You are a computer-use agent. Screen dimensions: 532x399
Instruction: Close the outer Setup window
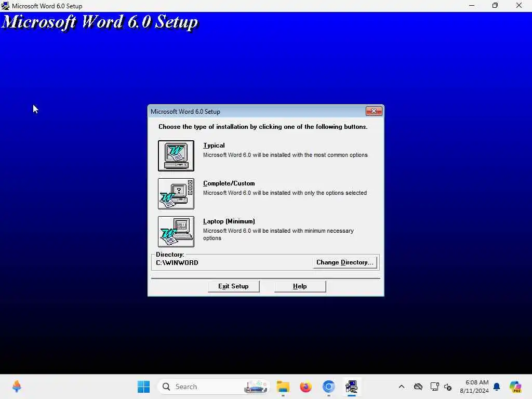519,5
